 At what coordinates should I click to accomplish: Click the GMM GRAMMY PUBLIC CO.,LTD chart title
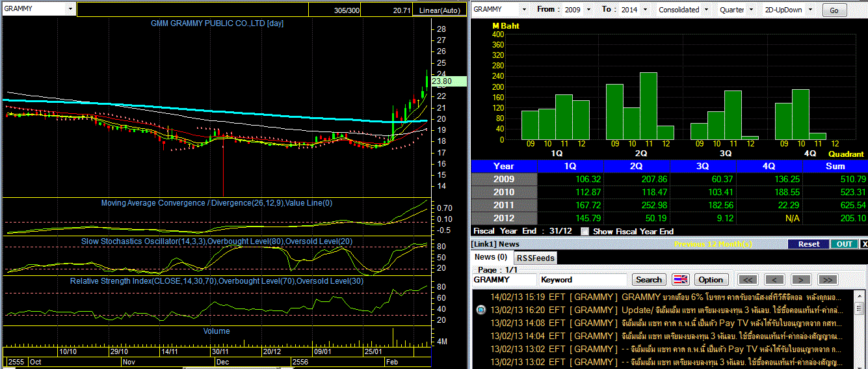(217, 23)
